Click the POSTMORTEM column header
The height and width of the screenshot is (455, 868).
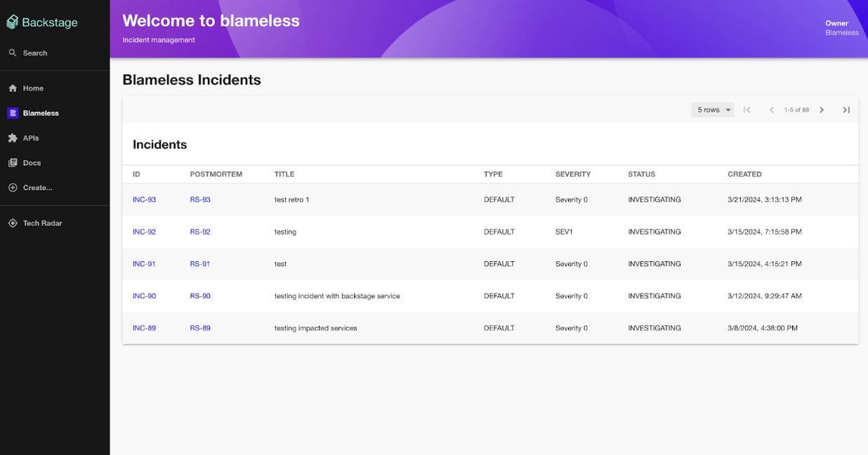[216, 174]
